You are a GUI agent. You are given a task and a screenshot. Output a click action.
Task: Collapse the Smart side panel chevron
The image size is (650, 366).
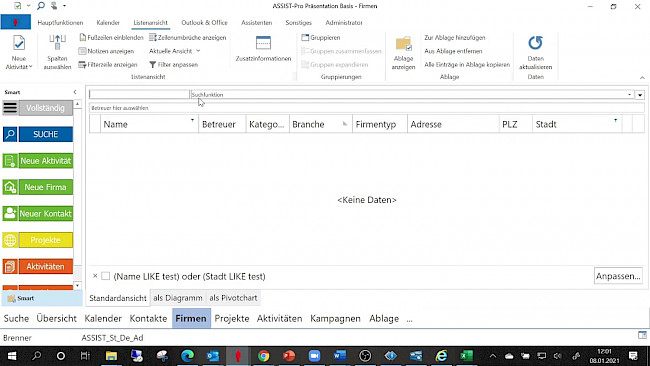[x=75, y=92]
